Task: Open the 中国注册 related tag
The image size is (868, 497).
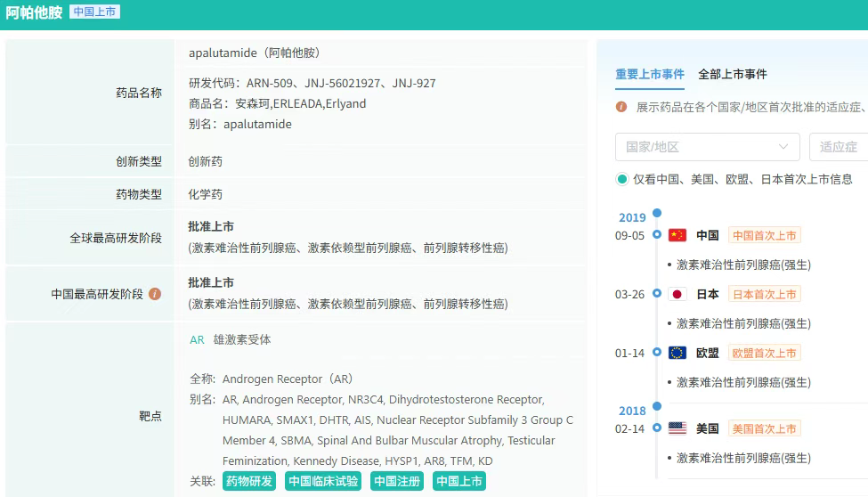Action: tap(397, 481)
